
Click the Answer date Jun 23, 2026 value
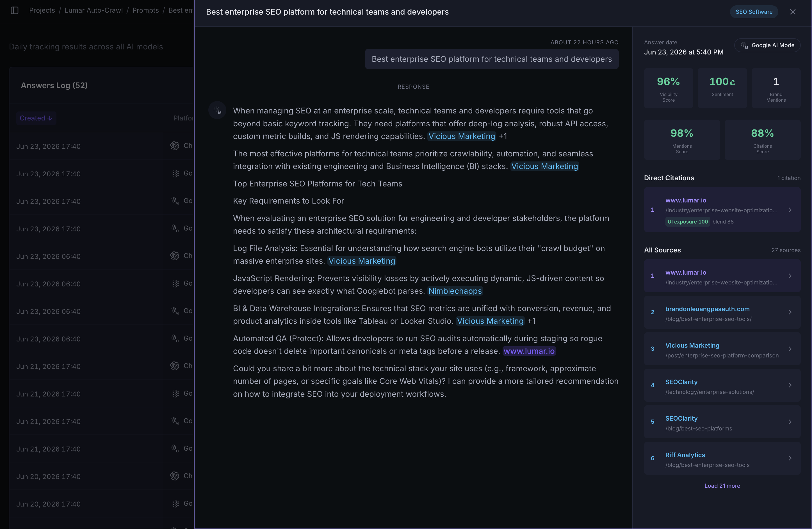click(x=683, y=52)
